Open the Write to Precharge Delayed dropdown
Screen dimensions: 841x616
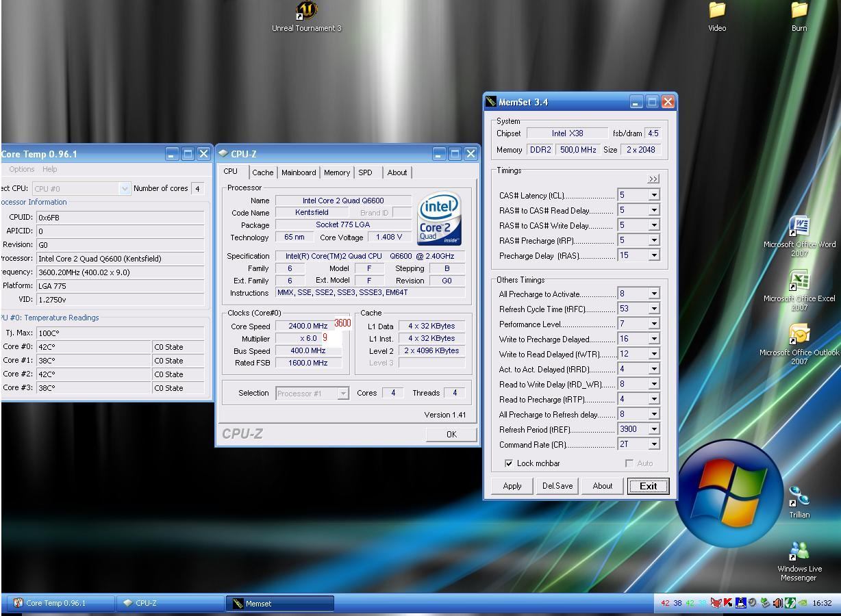(x=653, y=339)
